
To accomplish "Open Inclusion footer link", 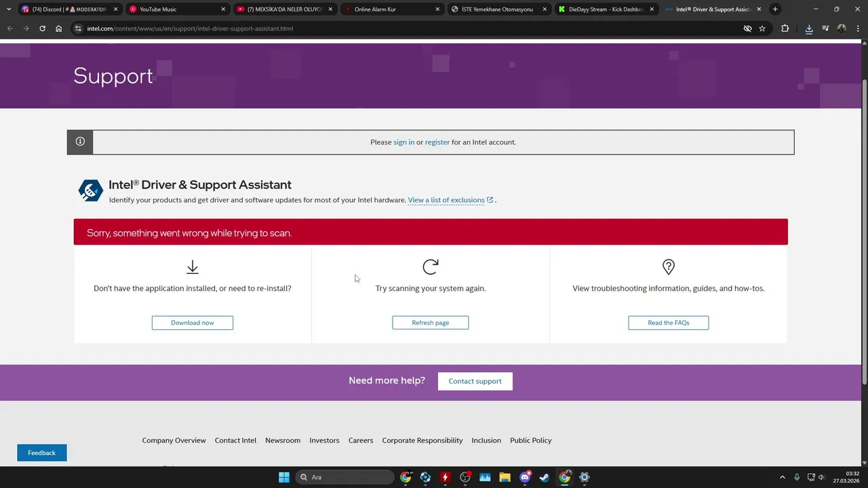I will [x=486, y=441].
